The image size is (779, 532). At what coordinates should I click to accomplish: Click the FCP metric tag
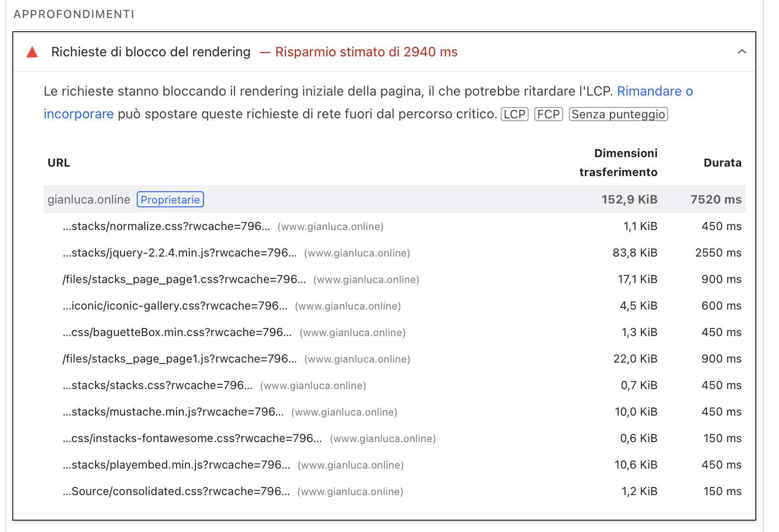(548, 115)
